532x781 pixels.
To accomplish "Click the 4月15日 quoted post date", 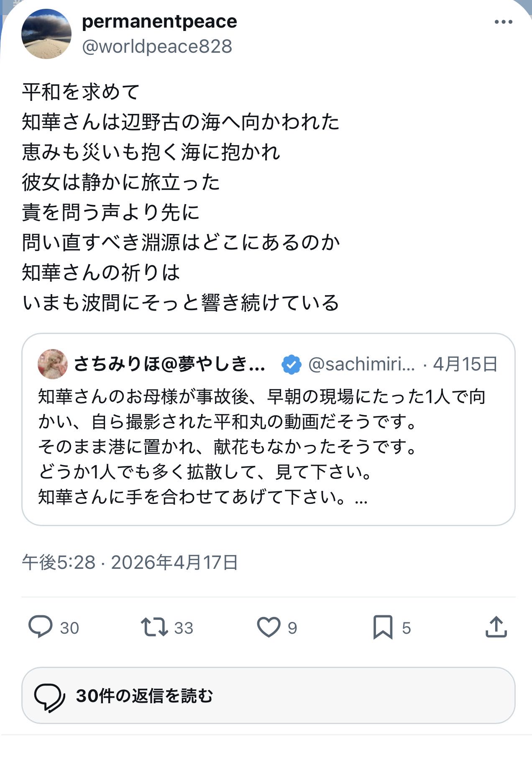I will (465, 364).
